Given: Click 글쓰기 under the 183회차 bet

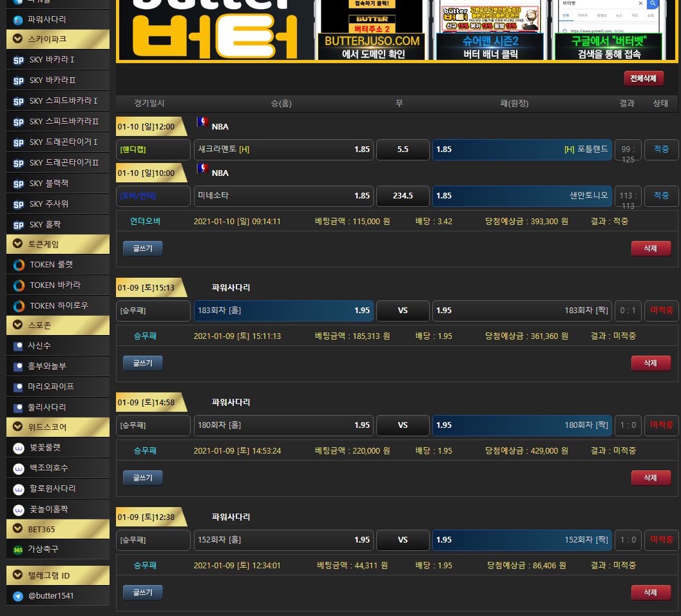Looking at the screenshot, I should pos(142,363).
